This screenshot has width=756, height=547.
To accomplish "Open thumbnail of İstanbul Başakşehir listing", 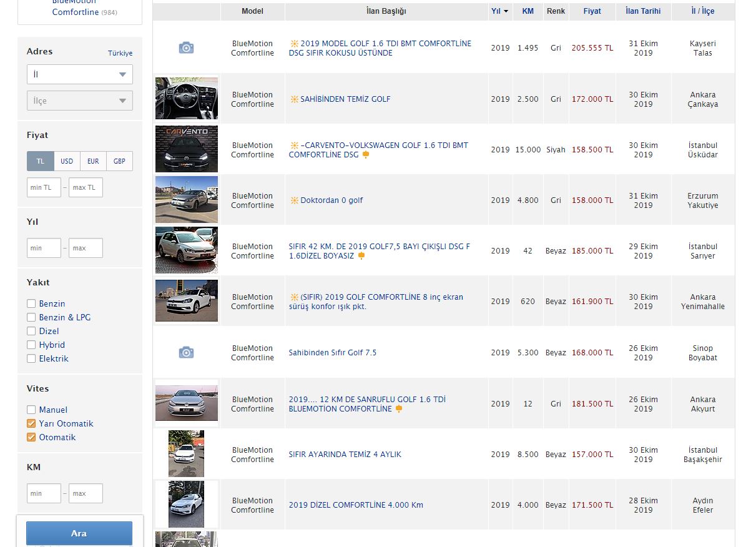I will (186, 454).
